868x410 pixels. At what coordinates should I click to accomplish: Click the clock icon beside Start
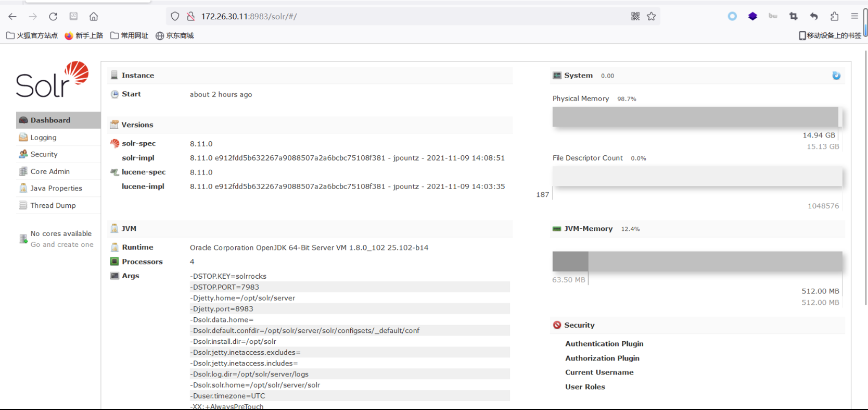pyautogui.click(x=114, y=94)
